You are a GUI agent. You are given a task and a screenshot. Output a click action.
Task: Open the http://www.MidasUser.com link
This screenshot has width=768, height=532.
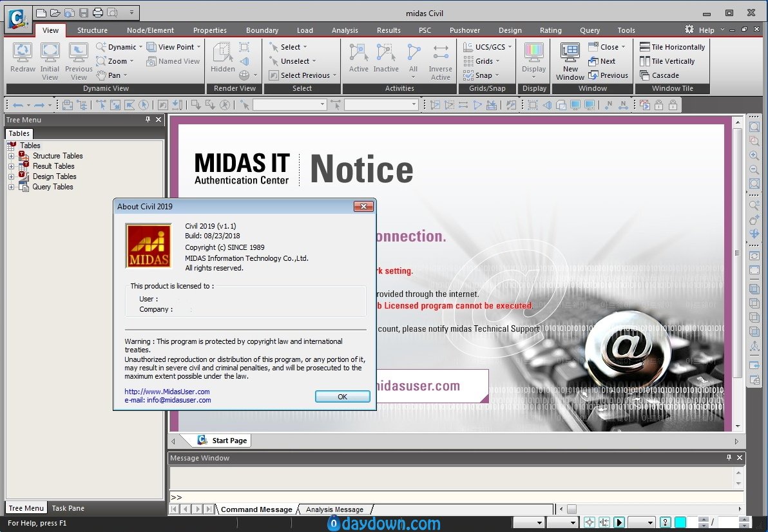coord(167,392)
